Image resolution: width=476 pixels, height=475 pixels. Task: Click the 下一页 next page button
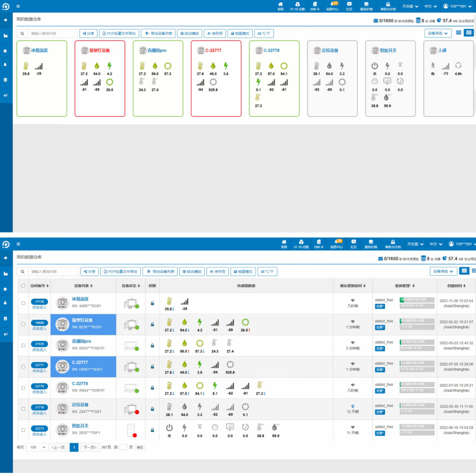pyautogui.click(x=90, y=447)
